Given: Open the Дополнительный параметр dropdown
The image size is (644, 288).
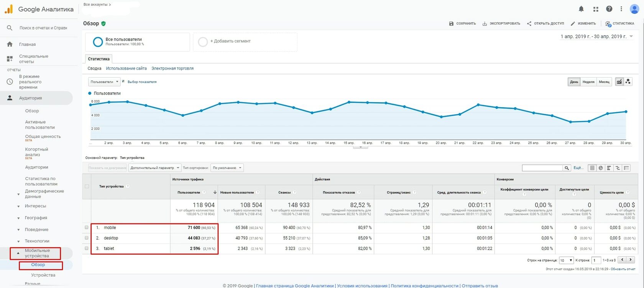Looking at the screenshot, I should [x=154, y=168].
